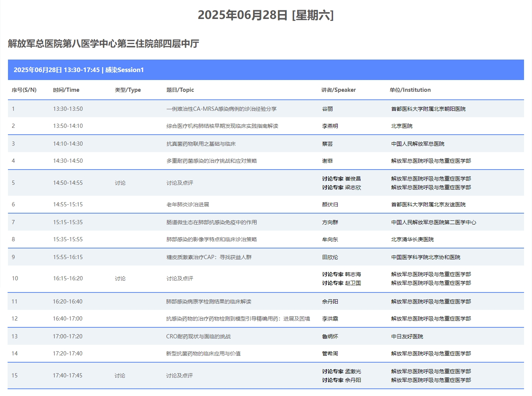Click speaker name 蔡芸
Image resolution: width=532 pixels, height=396 pixels.
[327, 144]
